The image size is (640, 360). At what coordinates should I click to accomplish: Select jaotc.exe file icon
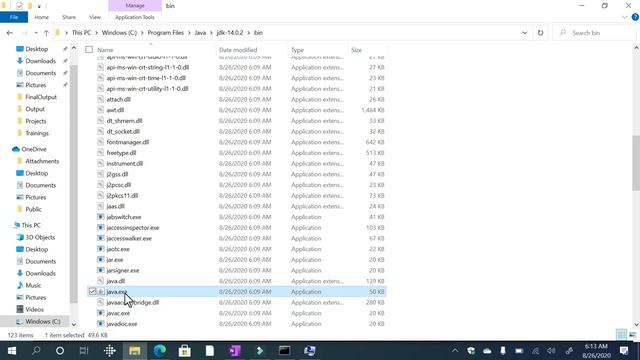coord(100,249)
